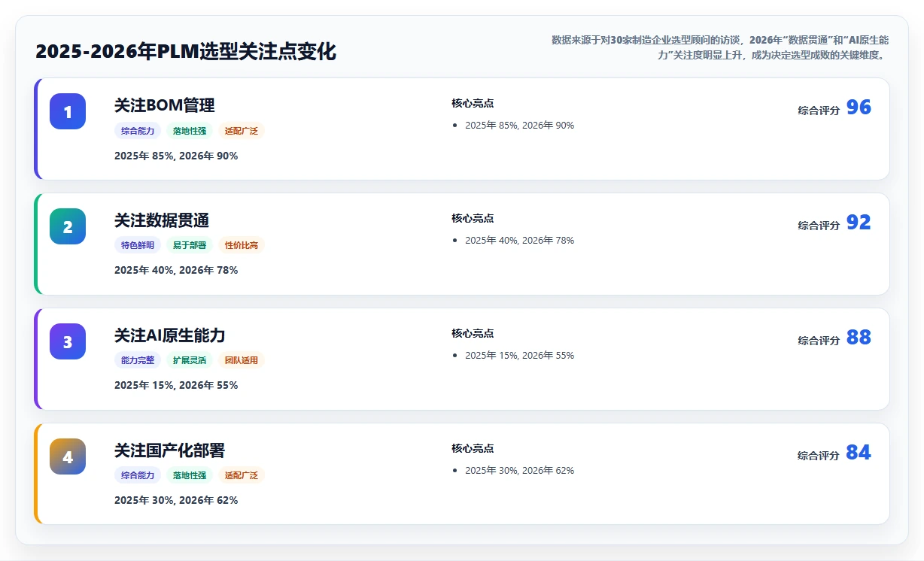Click bullet item 2025年 30%, 2026年 62%
This screenshot has width=924, height=561.
pos(519,471)
